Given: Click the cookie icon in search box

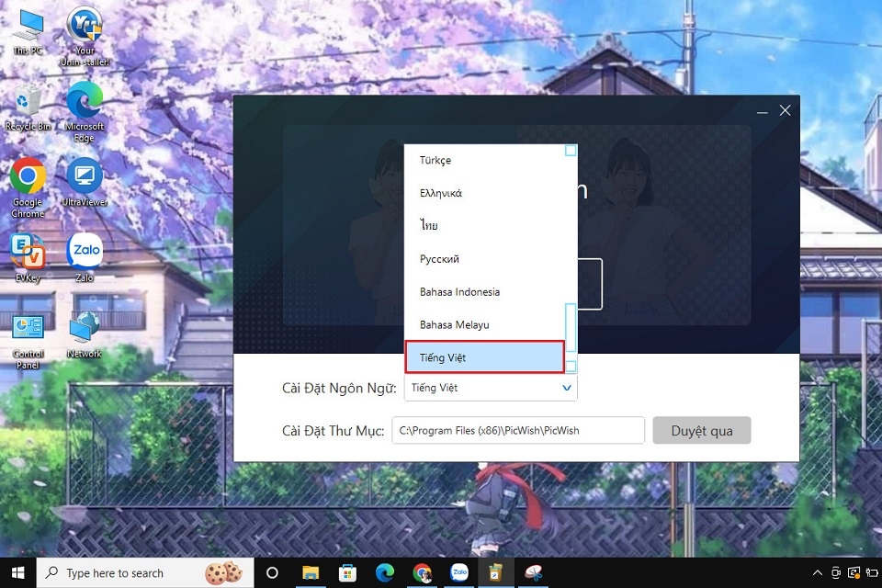Looking at the screenshot, I should (x=224, y=572).
